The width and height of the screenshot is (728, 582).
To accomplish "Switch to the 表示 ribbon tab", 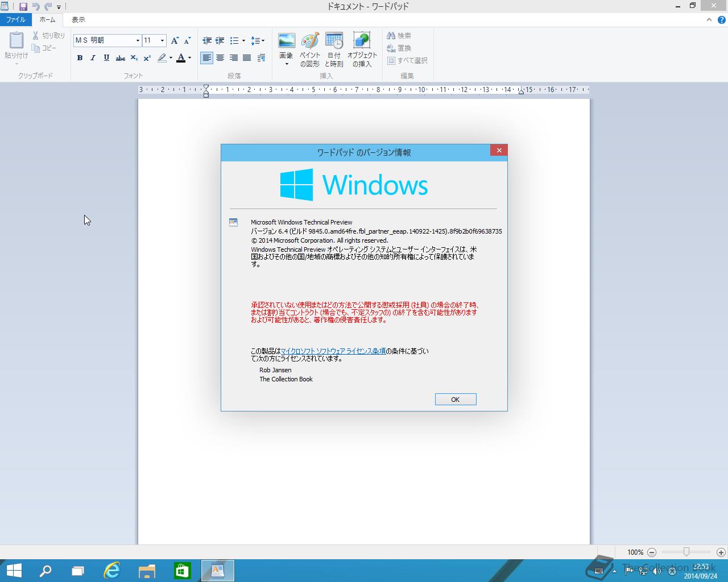I will click(x=78, y=20).
